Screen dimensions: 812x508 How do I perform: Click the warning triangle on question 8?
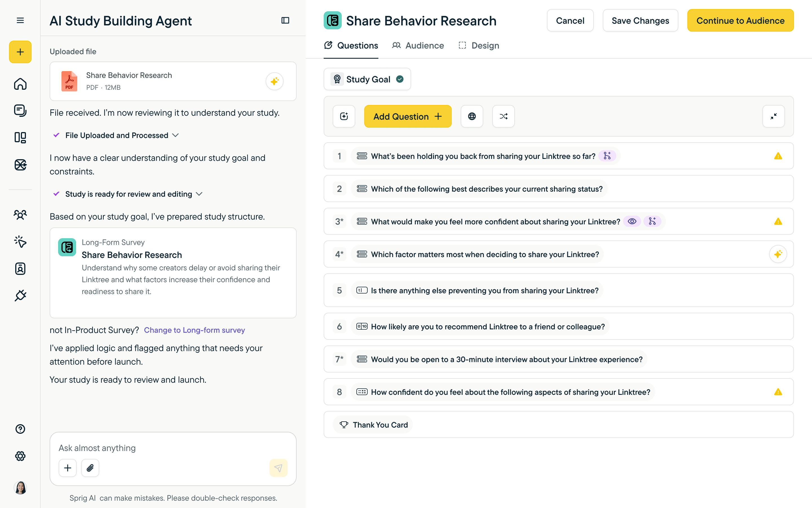(778, 392)
